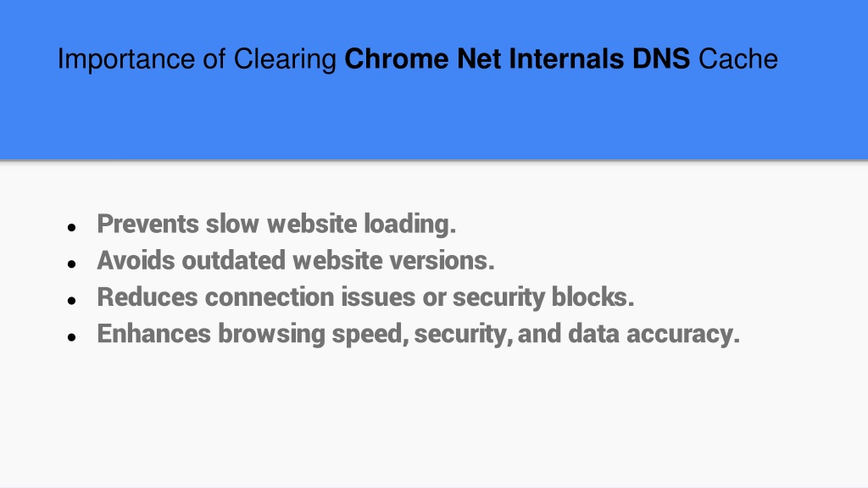
Task: Click the bullet dot before "Prevents slow website loading"
Action: coord(71,227)
